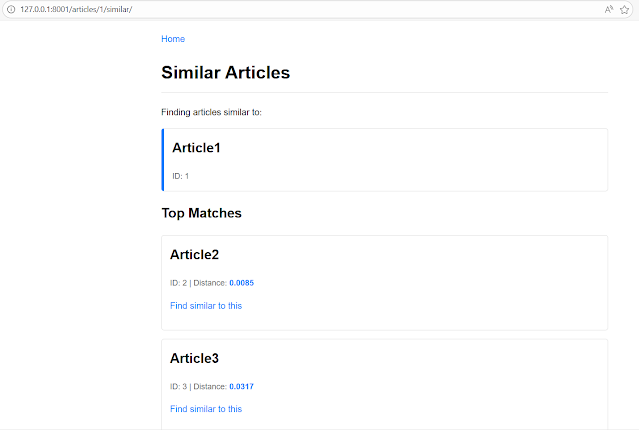Viewport: 639px width, 430px height.
Task: Select the Article2 title
Action: (194, 255)
